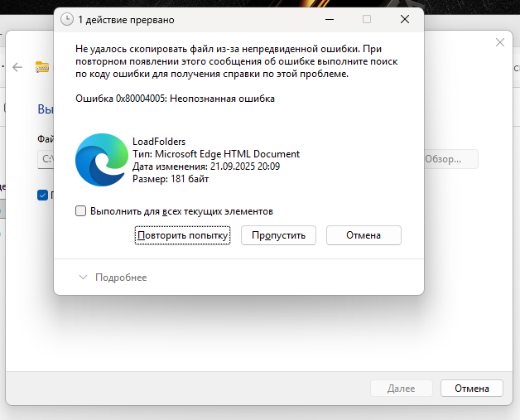The width and height of the screenshot is (520, 420).
Task: Expand the 'Подробнее' details section
Action: 120,278
